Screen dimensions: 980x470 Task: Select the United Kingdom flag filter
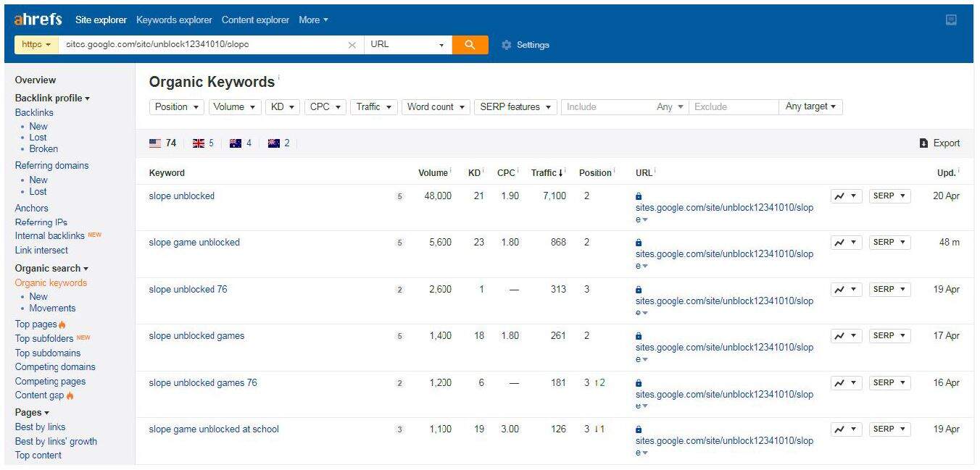199,143
